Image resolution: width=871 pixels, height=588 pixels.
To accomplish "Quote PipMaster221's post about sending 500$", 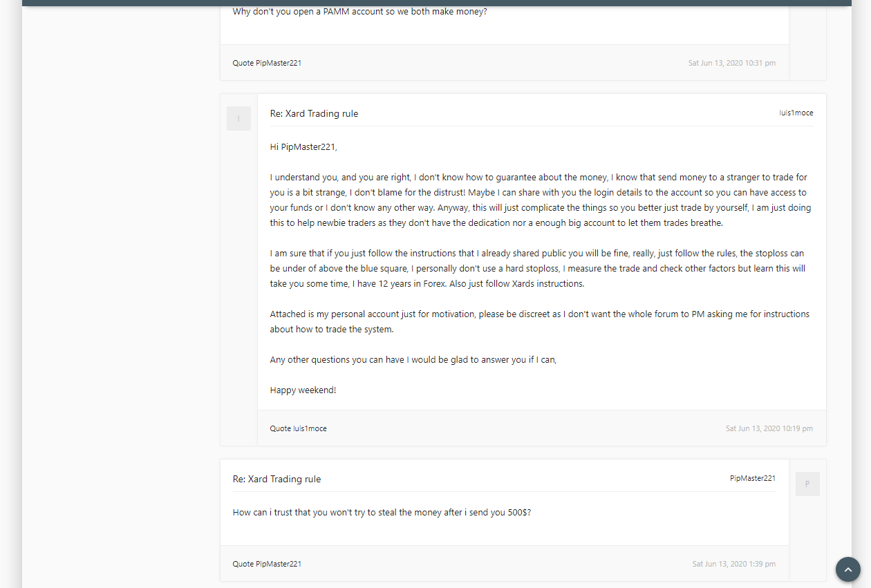I will pos(267,564).
